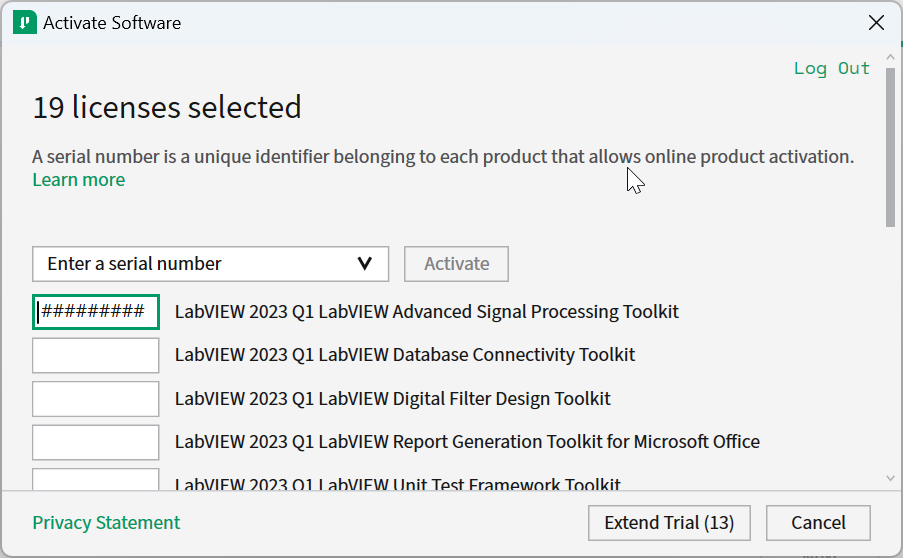Click LabVIEW Digital Filter Design Toolkit label
Screen dimensions: 903x558
click(x=393, y=398)
